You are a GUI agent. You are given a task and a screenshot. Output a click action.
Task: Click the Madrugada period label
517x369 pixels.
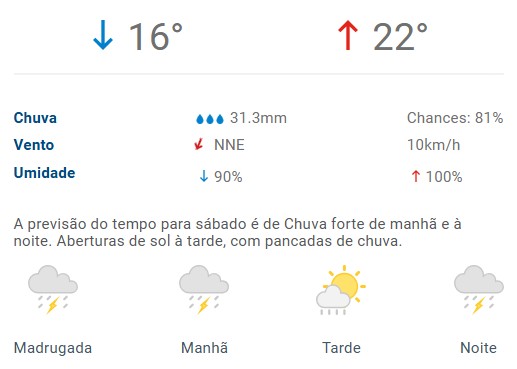point(53,348)
